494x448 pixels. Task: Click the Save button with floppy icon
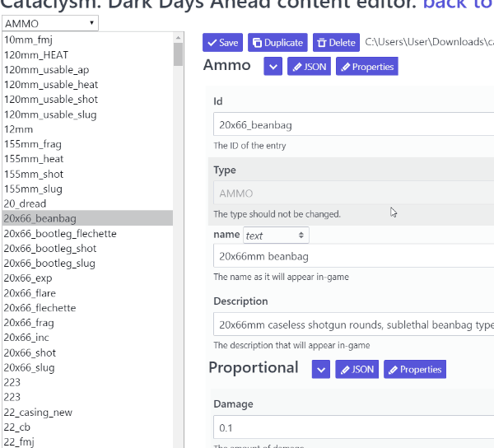click(x=222, y=43)
